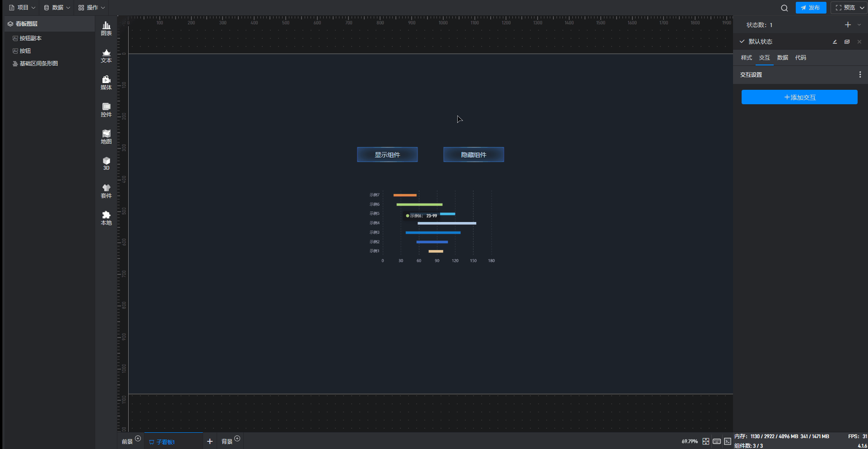Click the search magnifier icon
The image size is (868, 449).
click(784, 8)
